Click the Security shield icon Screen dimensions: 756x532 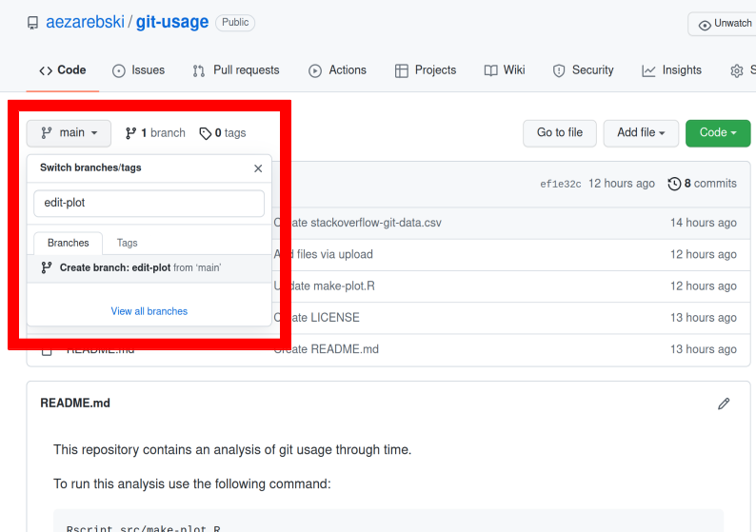pos(559,71)
